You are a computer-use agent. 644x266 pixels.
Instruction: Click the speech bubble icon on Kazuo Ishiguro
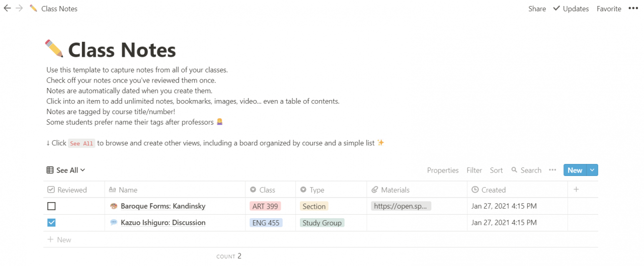114,223
